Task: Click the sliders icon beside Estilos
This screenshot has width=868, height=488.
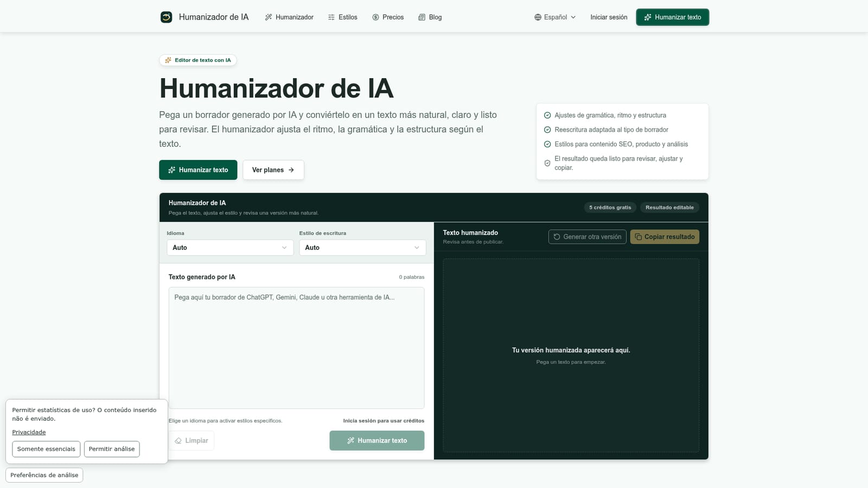Action: point(331,17)
